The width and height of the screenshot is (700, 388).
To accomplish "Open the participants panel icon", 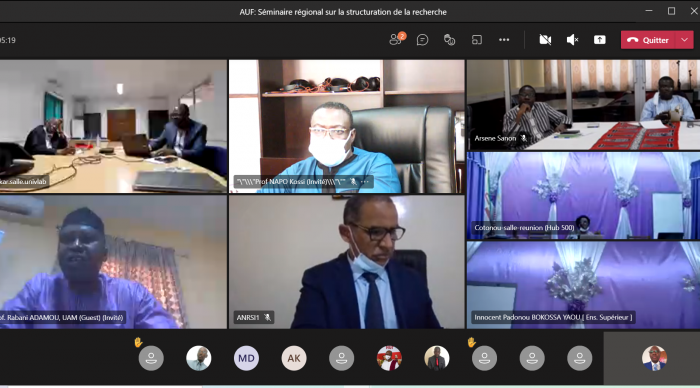I will click(396, 40).
